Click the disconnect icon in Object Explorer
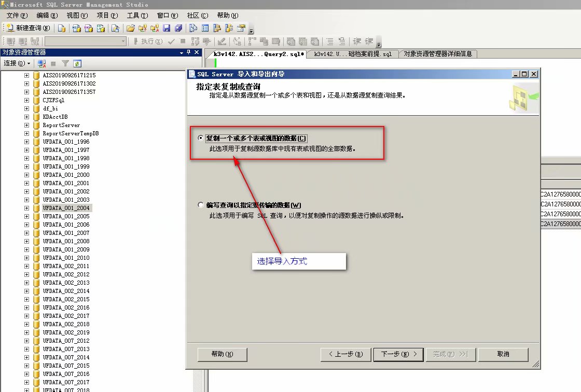 tap(41, 63)
